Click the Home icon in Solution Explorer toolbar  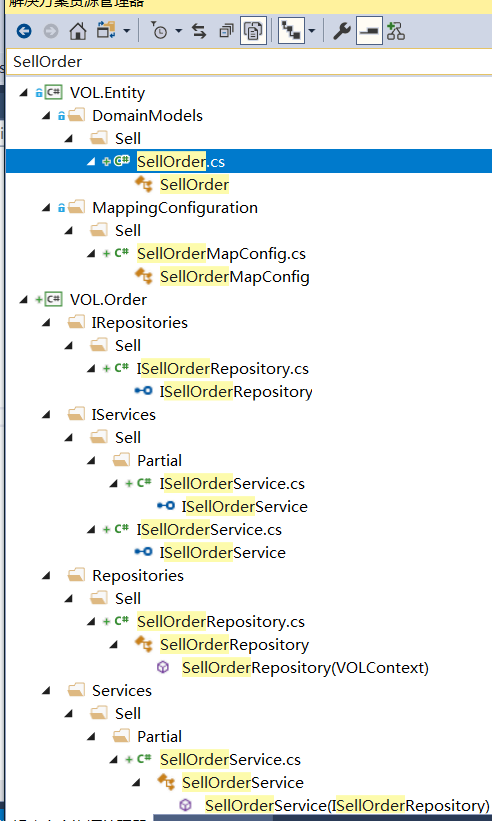pos(78,31)
